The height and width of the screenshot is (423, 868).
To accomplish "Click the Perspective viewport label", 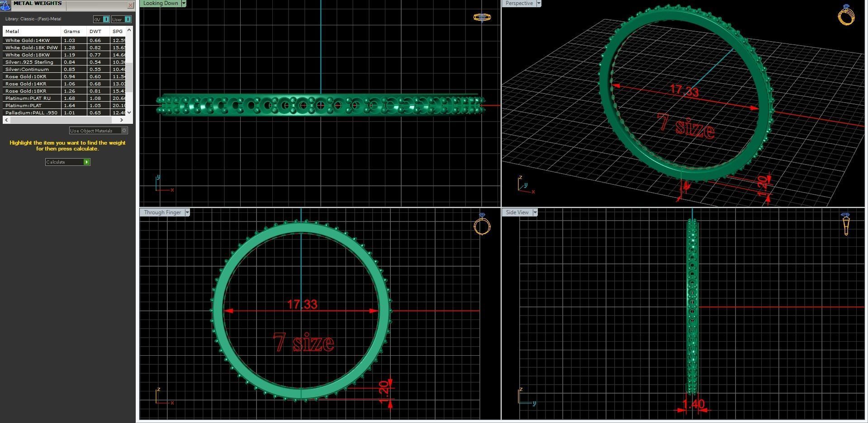I will pyautogui.click(x=519, y=3).
